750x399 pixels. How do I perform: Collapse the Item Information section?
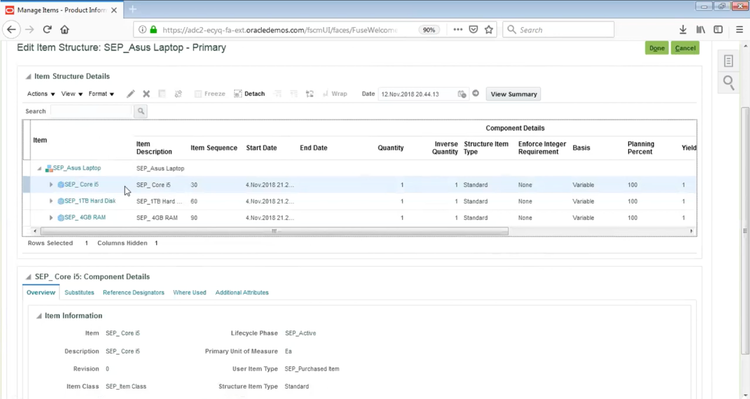click(x=39, y=316)
